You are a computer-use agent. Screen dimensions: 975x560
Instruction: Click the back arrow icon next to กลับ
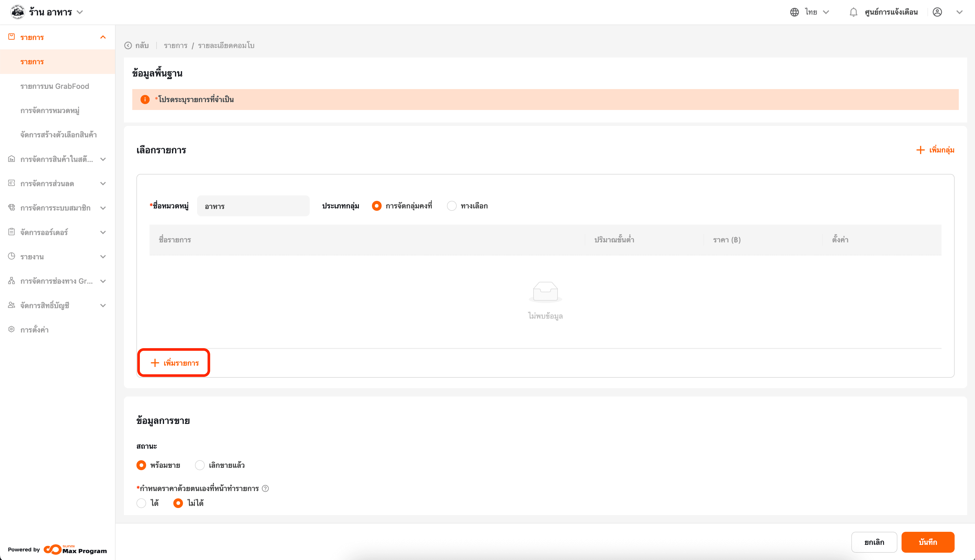coord(128,46)
